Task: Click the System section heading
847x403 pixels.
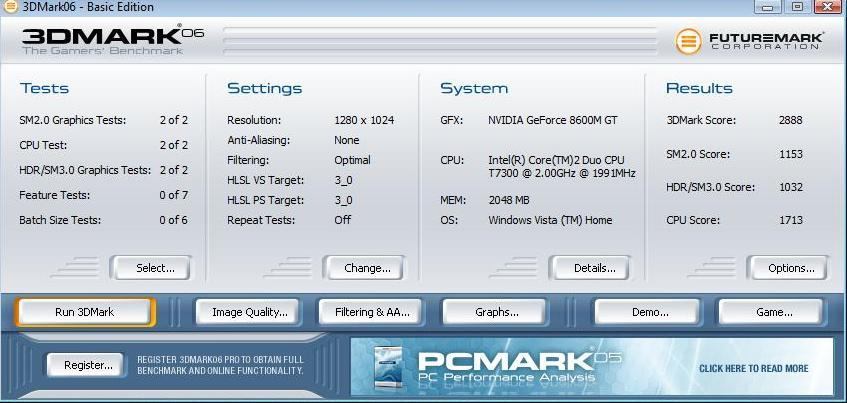Action: coord(474,88)
